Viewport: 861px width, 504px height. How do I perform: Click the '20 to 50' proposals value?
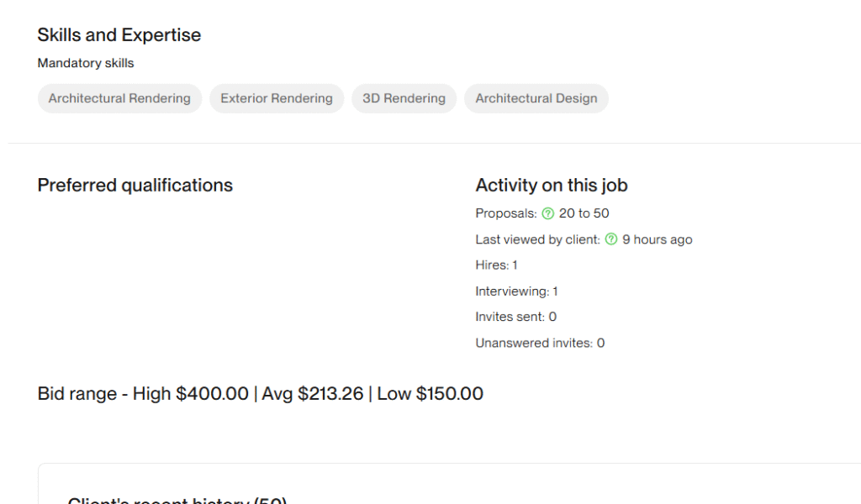point(584,214)
